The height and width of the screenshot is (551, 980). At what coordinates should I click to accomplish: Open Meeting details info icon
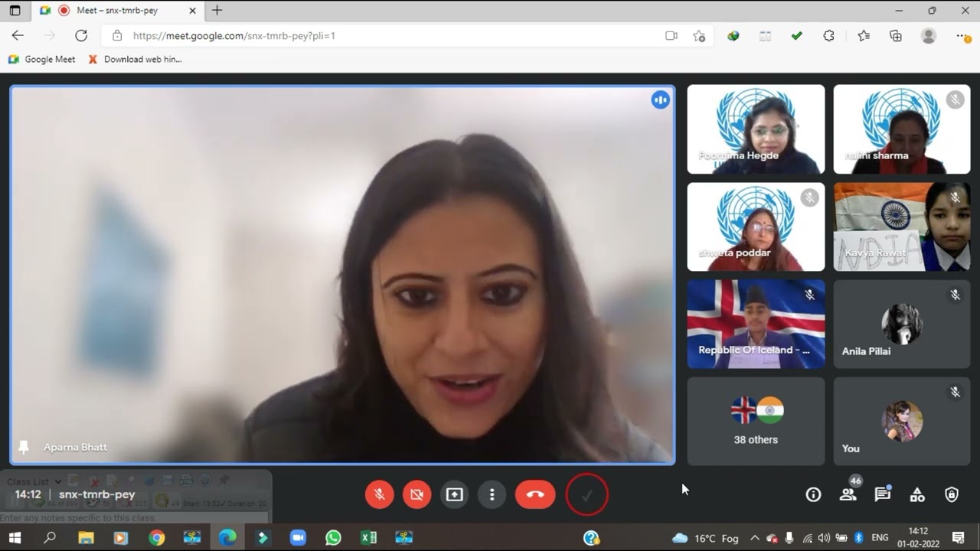pos(813,494)
